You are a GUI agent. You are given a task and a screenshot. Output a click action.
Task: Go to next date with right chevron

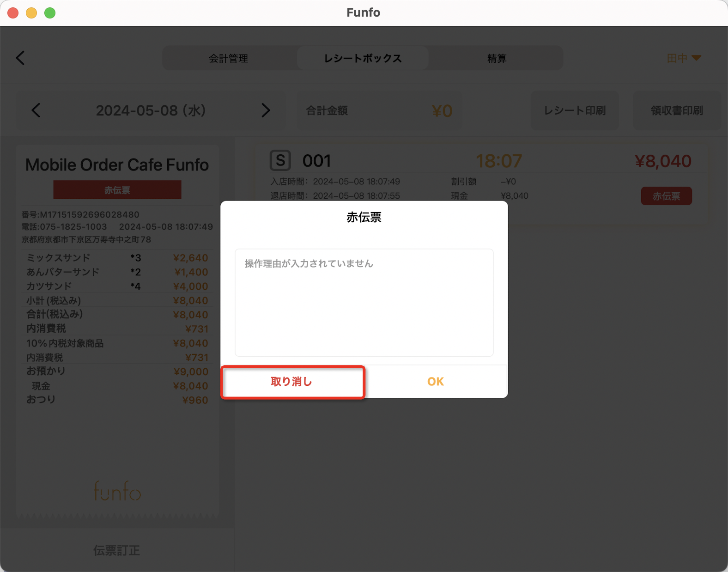(265, 110)
